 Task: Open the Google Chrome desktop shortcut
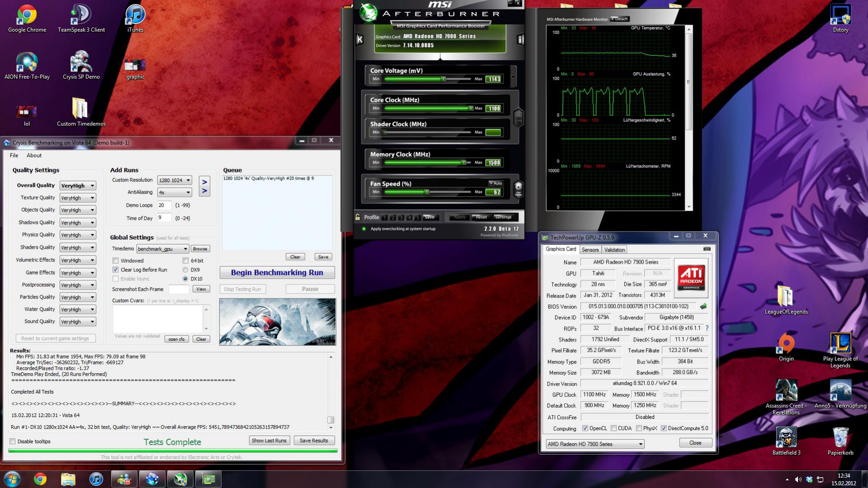27,19
